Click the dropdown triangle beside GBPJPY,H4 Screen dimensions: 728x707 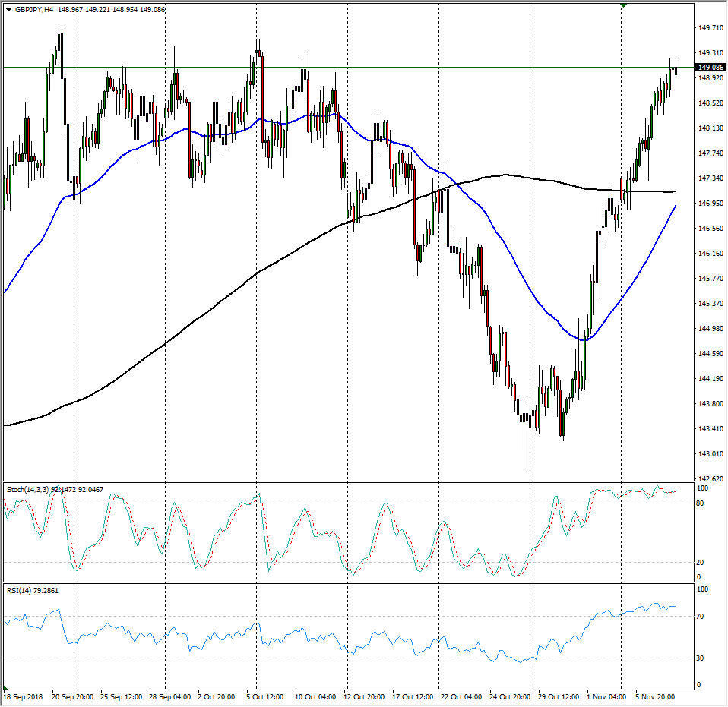pos(8,10)
